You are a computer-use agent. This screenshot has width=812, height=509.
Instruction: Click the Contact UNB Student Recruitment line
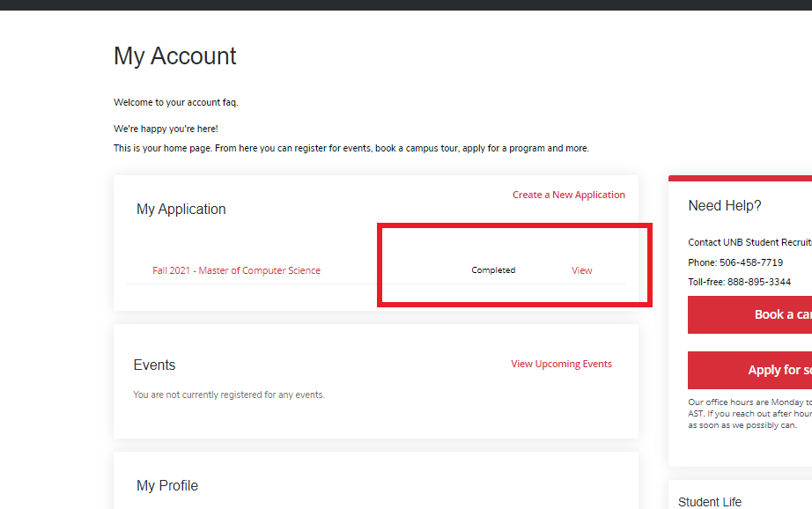pos(749,241)
